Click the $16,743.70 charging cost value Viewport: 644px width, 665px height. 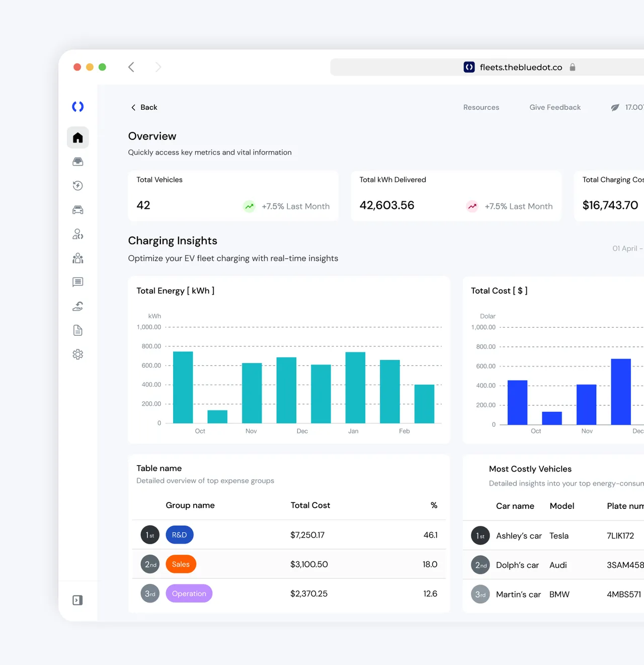(610, 205)
